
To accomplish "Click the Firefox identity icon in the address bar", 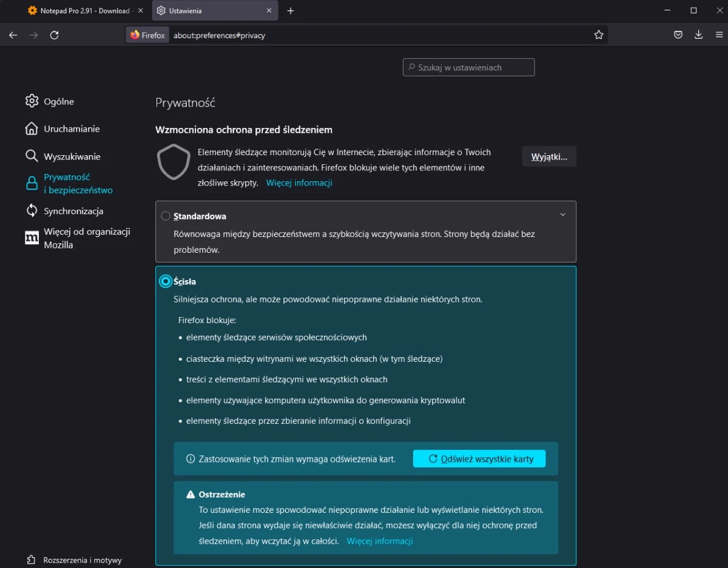I will pos(147,35).
